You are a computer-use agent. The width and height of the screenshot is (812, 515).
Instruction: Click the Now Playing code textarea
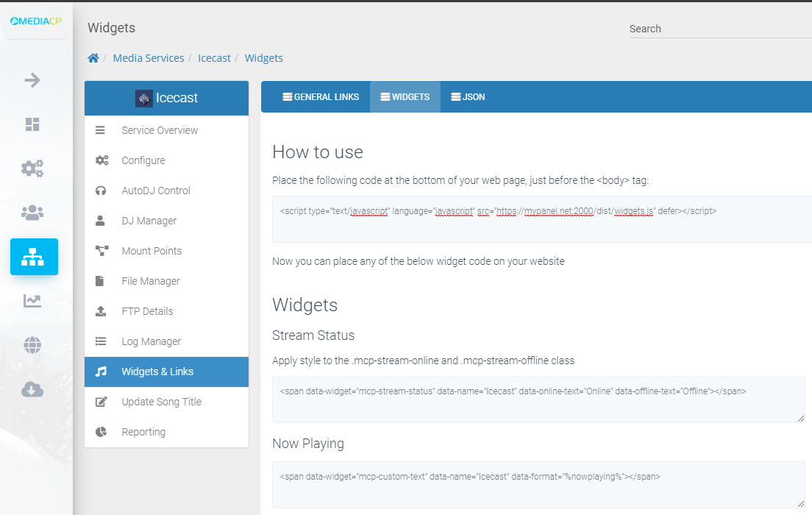[x=538, y=485]
